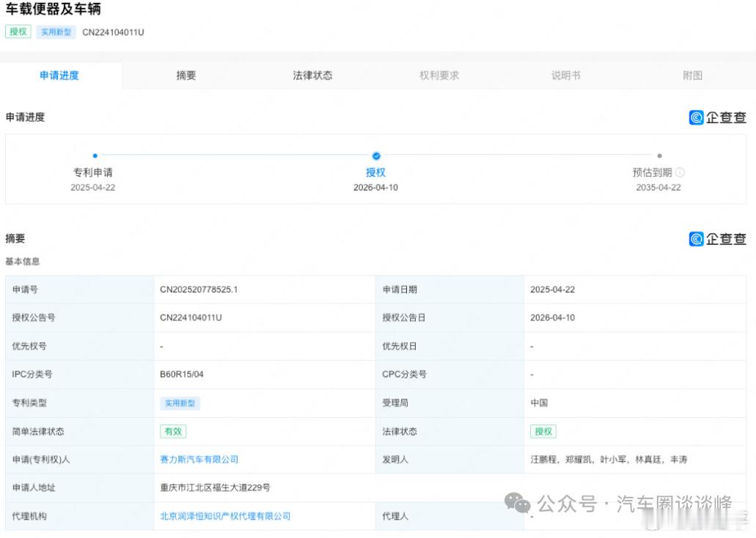Open the info tooltip next to 预估到期

click(680, 173)
